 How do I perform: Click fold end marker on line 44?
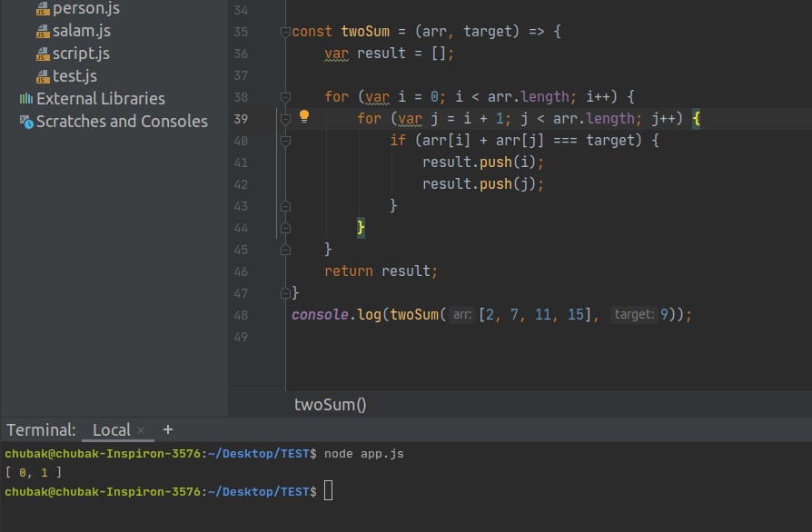[x=285, y=228]
